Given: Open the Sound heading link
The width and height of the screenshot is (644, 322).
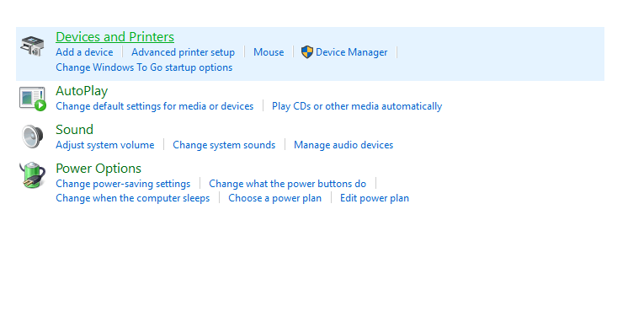Looking at the screenshot, I should [74, 130].
